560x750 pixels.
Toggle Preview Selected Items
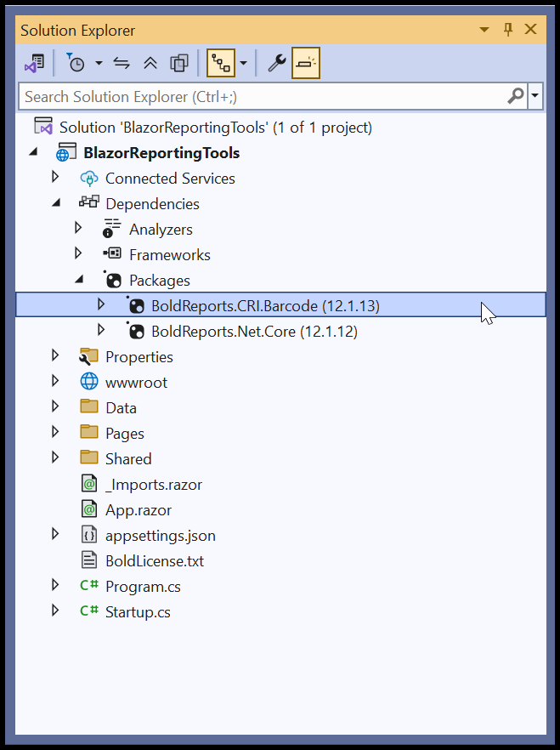pyautogui.click(x=306, y=63)
